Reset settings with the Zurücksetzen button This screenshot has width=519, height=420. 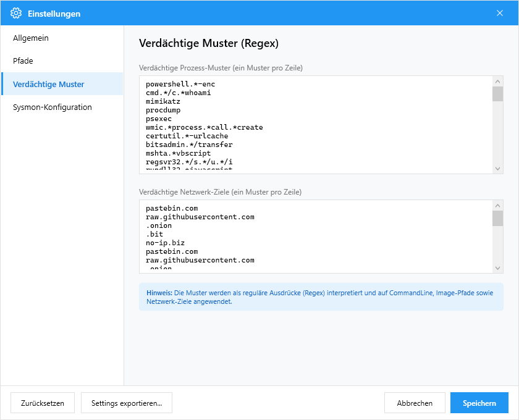pyautogui.click(x=42, y=403)
